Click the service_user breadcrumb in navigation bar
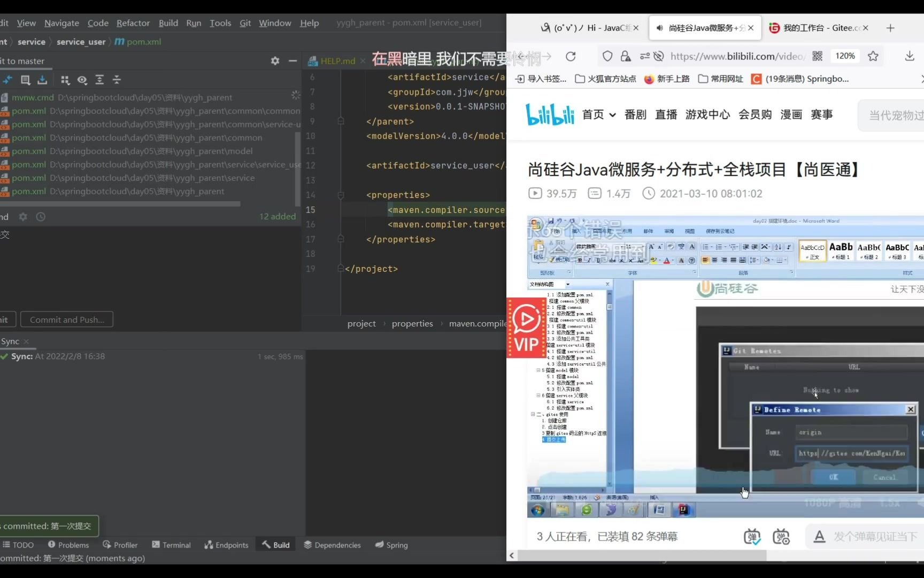 (x=81, y=42)
